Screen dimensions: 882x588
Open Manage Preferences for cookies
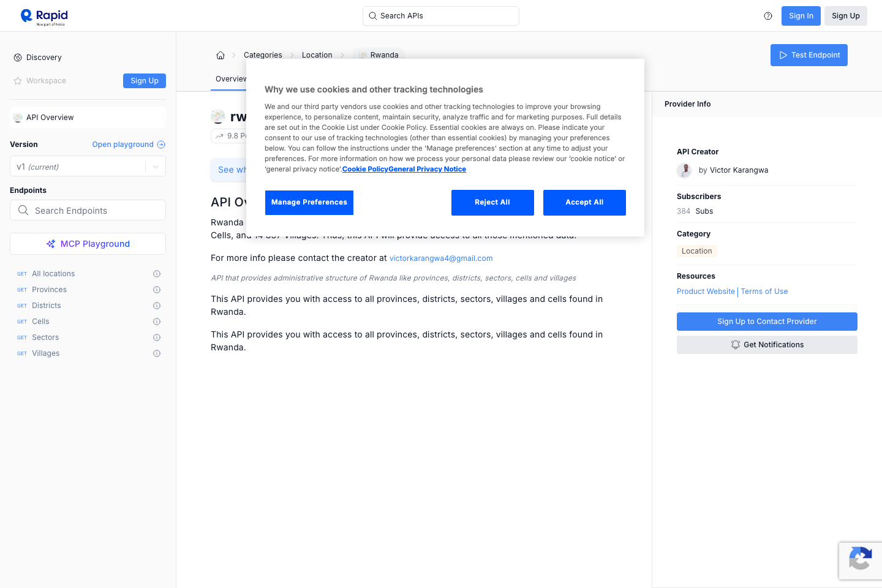pyautogui.click(x=309, y=203)
